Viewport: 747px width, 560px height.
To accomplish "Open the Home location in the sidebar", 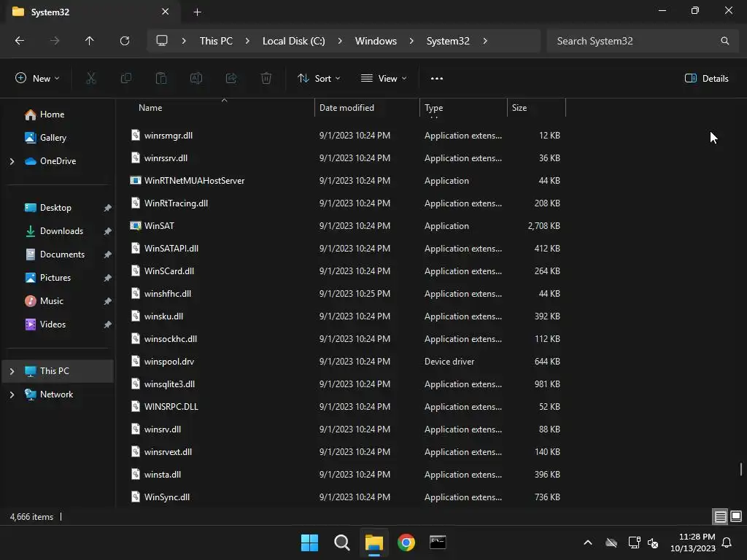I will 52,114.
